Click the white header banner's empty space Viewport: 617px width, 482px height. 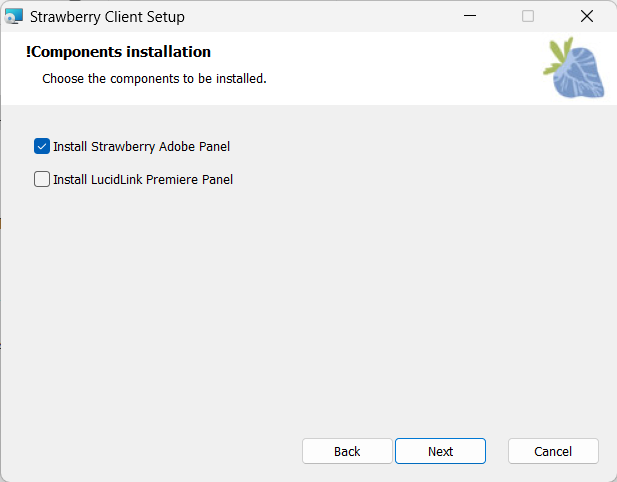[x=400, y=68]
